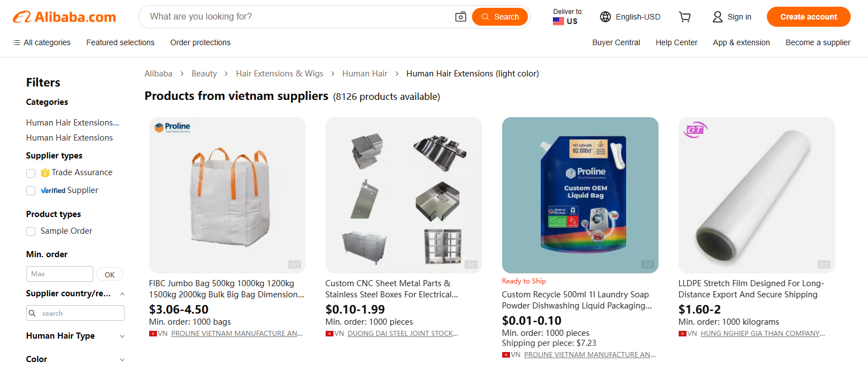Open the Featured selections menu

(x=120, y=42)
